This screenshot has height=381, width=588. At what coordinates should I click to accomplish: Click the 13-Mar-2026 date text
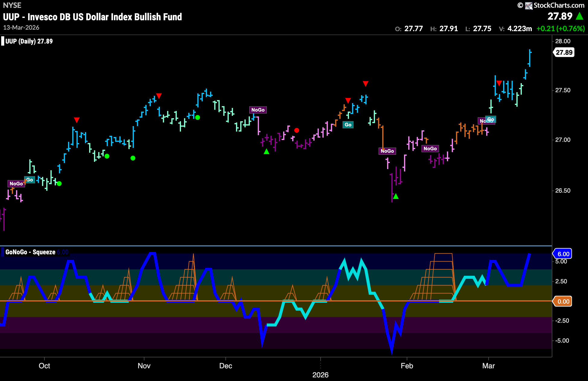click(21, 28)
